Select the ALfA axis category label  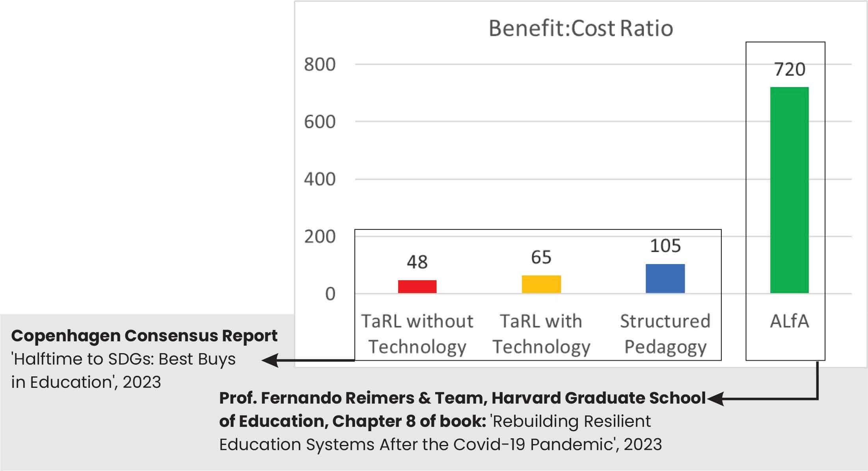pyautogui.click(x=789, y=321)
